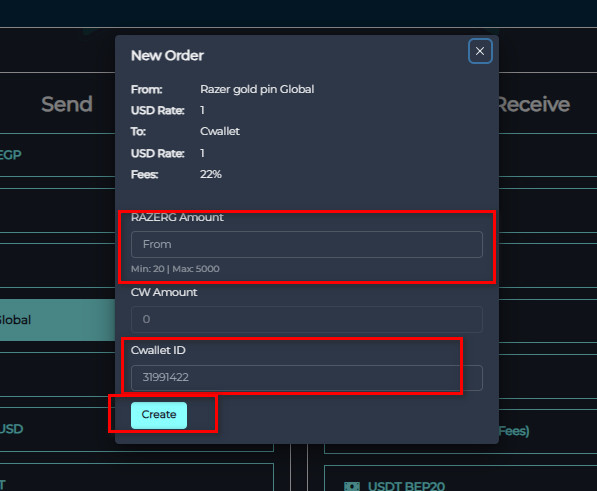Click the 'Fees:' label
Viewport: 597px width, 491px height.
click(144, 174)
